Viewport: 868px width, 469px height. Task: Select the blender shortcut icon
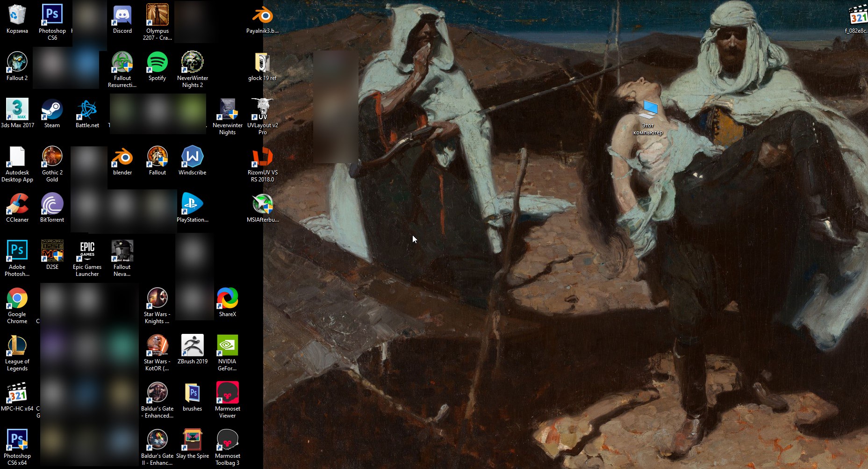tap(122, 157)
